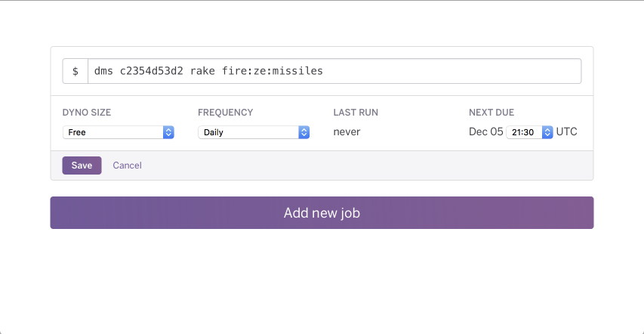Open the Dyno Size dropdown showing Free
Image resolution: width=644 pixels, height=334 pixels.
pos(119,132)
